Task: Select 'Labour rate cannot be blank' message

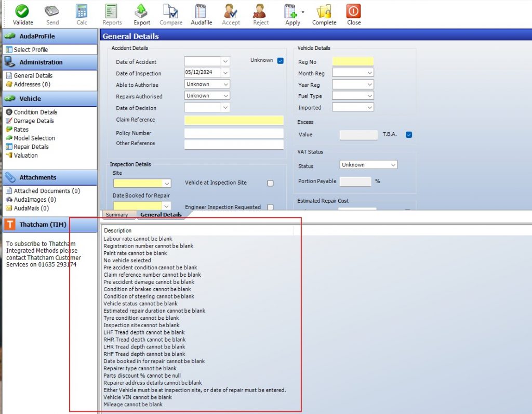Action: [138, 239]
